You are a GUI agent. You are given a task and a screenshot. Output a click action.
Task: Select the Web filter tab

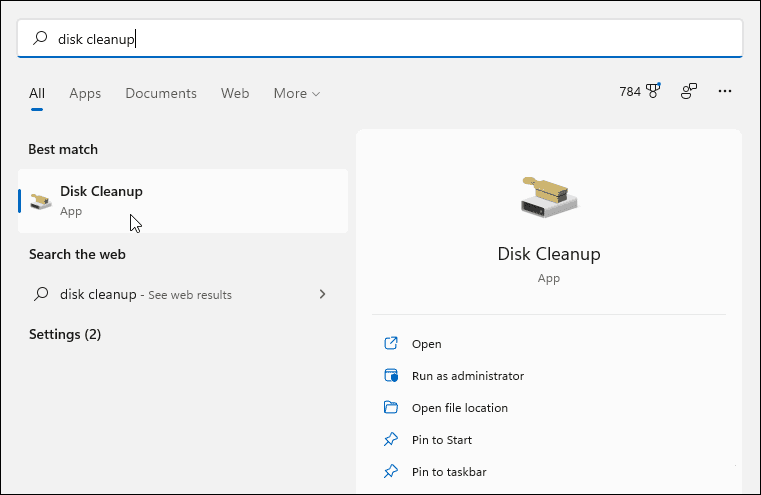click(x=235, y=93)
